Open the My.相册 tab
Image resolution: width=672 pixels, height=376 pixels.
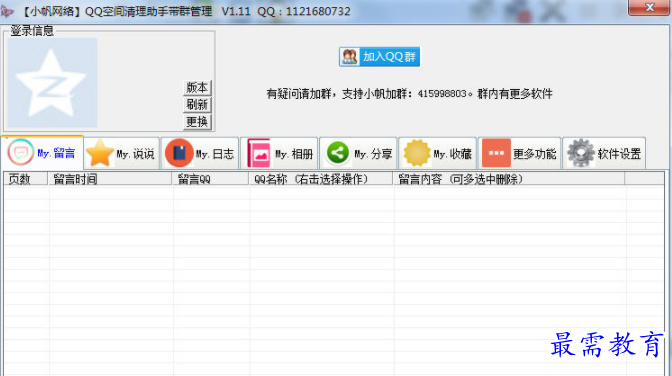point(279,153)
